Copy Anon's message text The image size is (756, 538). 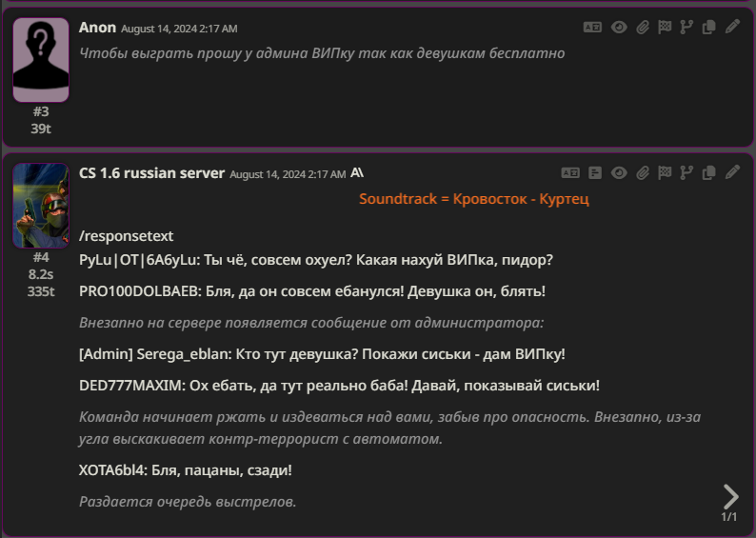[708, 28]
